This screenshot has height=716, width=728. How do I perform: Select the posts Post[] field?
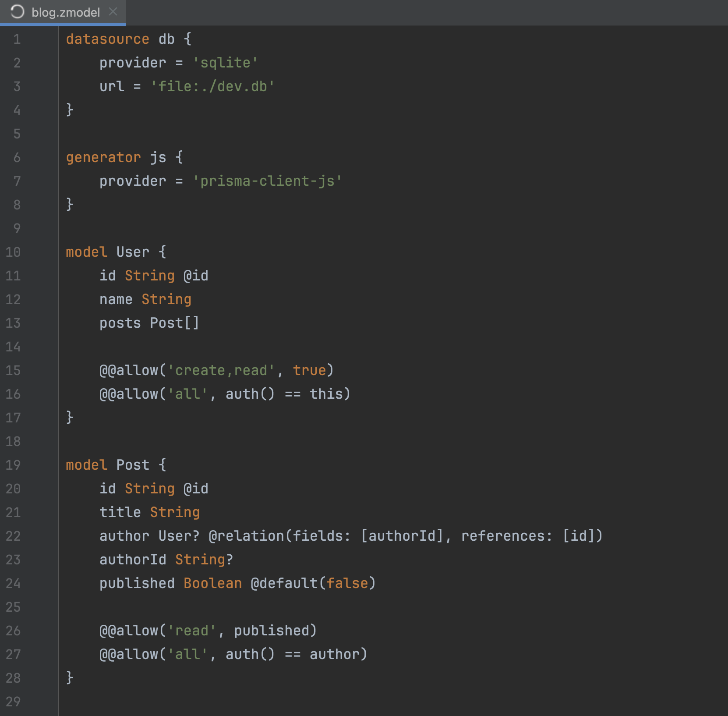click(149, 323)
